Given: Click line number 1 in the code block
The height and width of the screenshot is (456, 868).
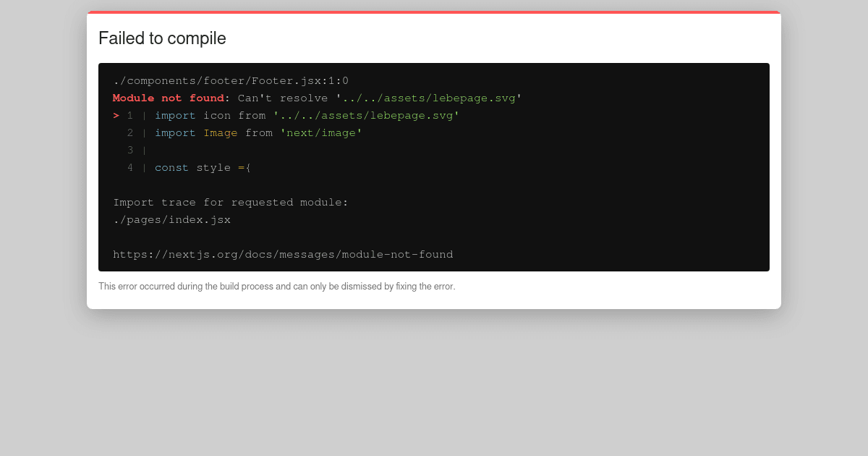Looking at the screenshot, I should pyautogui.click(x=130, y=115).
